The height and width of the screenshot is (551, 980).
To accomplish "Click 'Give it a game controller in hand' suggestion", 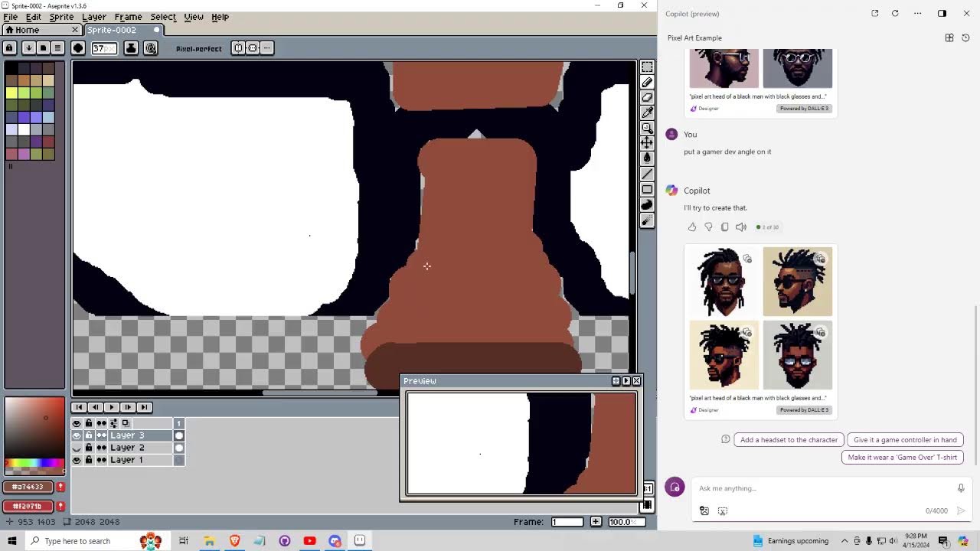I will [x=905, y=440].
